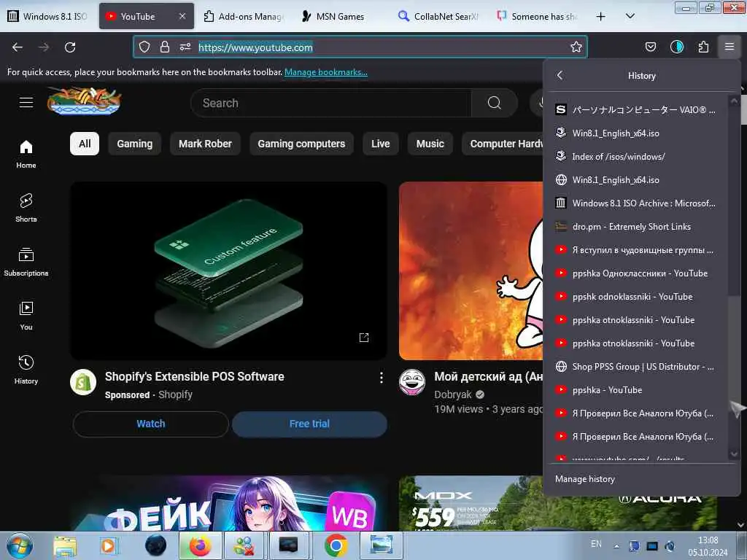Close the Firefox application menu hamburger

point(729,47)
